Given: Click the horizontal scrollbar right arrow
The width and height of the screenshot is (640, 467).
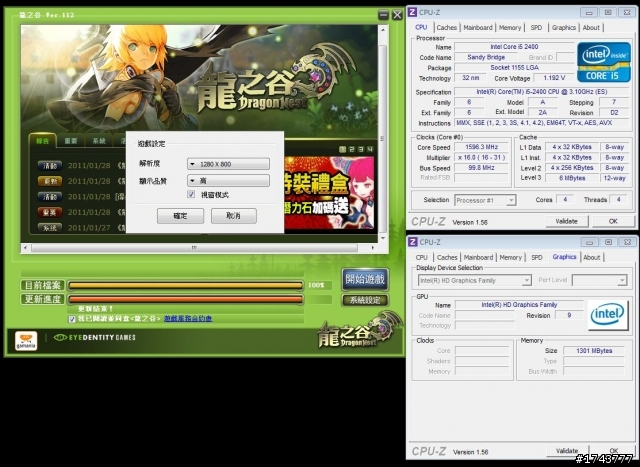Looking at the screenshot, I should (x=372, y=247).
